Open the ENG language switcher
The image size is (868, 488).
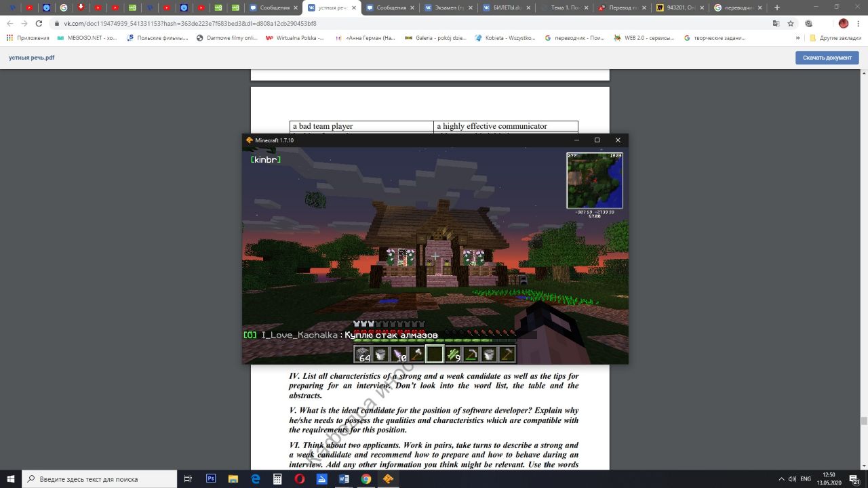(x=806, y=479)
